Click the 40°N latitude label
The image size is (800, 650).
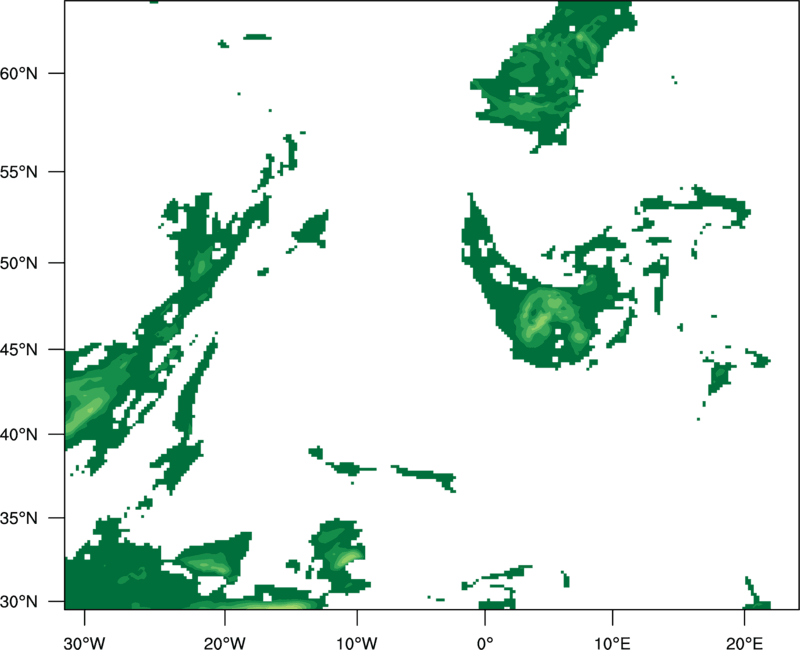tap(19, 435)
